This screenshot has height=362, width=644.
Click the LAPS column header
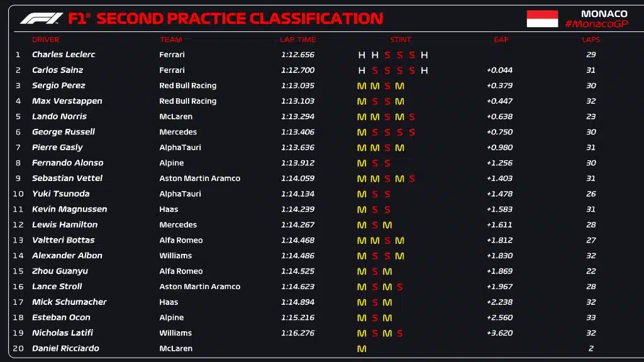click(x=591, y=40)
